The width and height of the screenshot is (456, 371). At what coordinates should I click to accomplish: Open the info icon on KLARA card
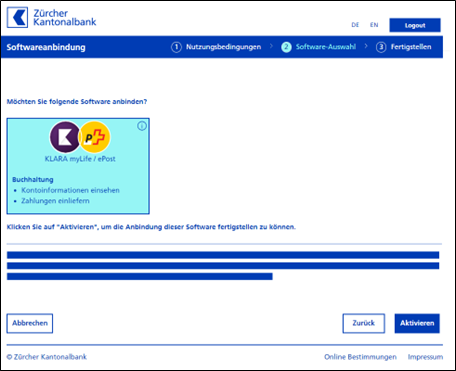coord(142,126)
